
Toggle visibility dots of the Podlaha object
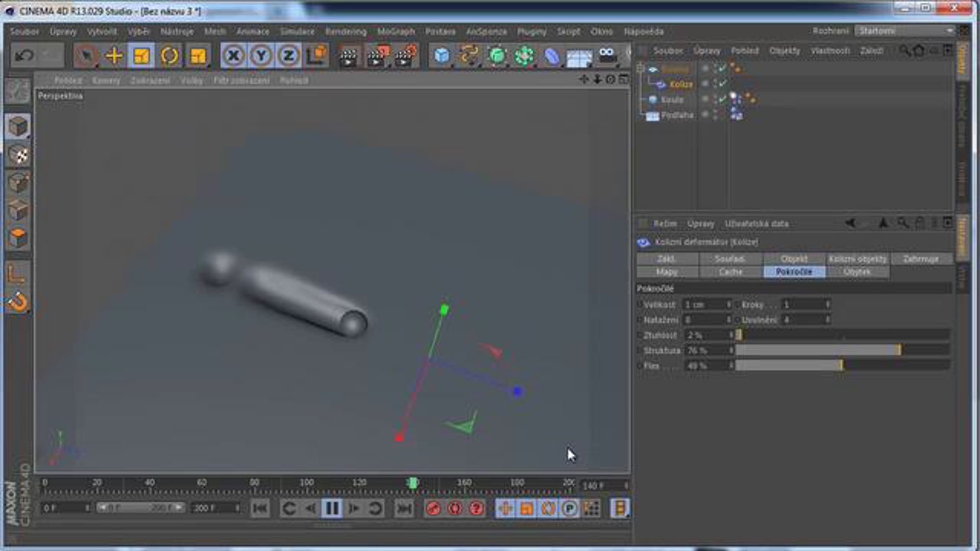715,115
